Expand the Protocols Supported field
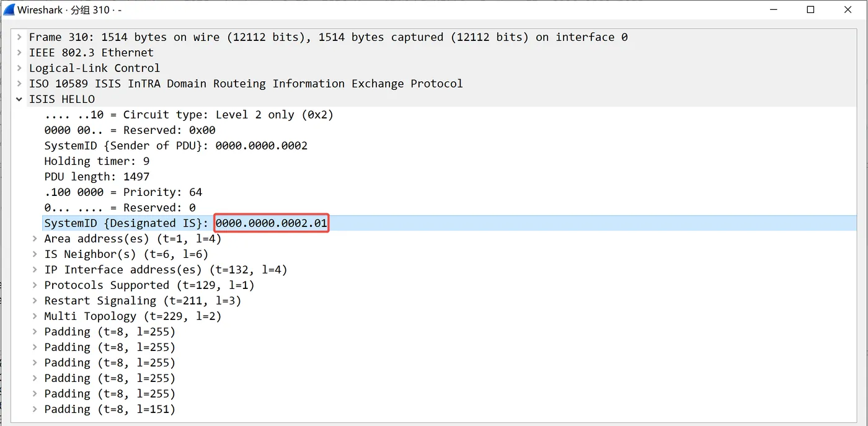Screen dimensions: 868x426 pyautogui.click(x=35, y=285)
